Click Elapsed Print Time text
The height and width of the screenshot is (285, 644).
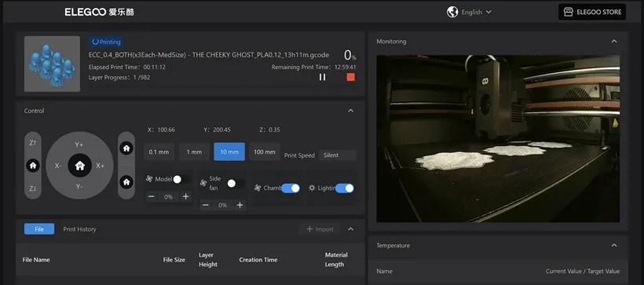127,67
